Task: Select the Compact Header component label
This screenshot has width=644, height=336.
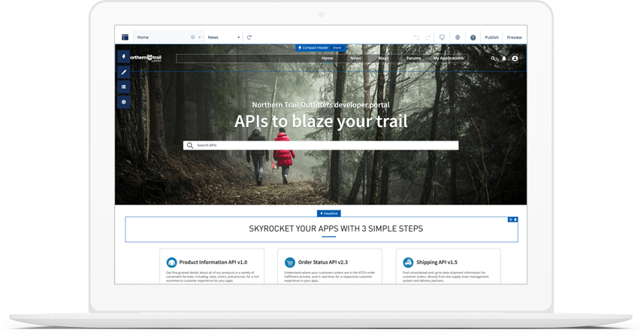Action: click(x=321, y=47)
